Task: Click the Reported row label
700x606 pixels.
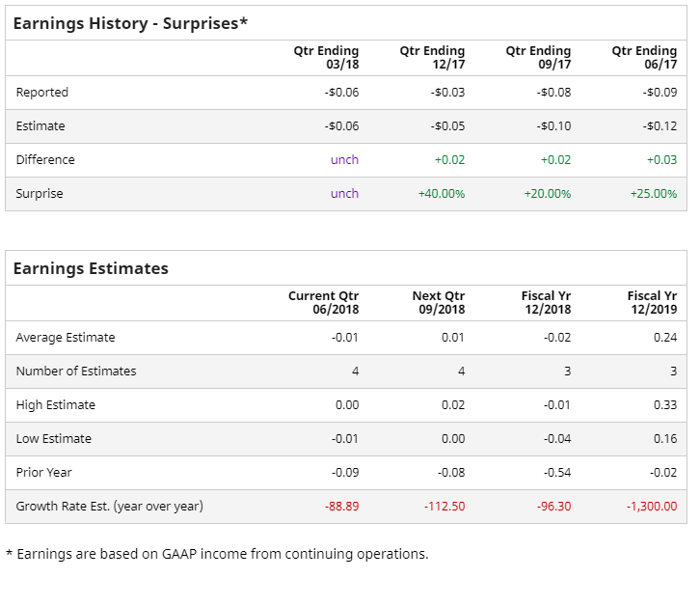Action: pos(42,93)
